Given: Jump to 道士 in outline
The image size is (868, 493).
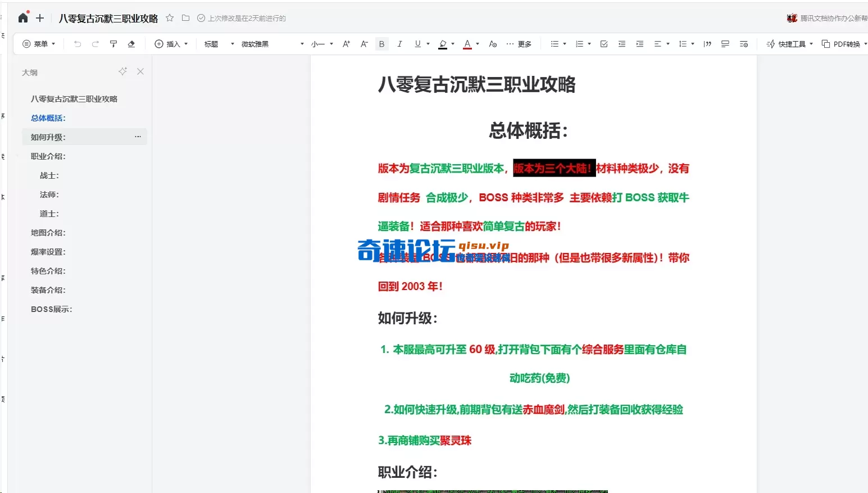Looking at the screenshot, I should point(49,214).
